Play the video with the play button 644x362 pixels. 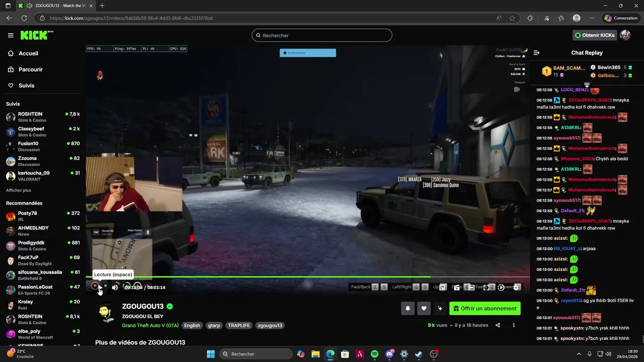click(100, 287)
